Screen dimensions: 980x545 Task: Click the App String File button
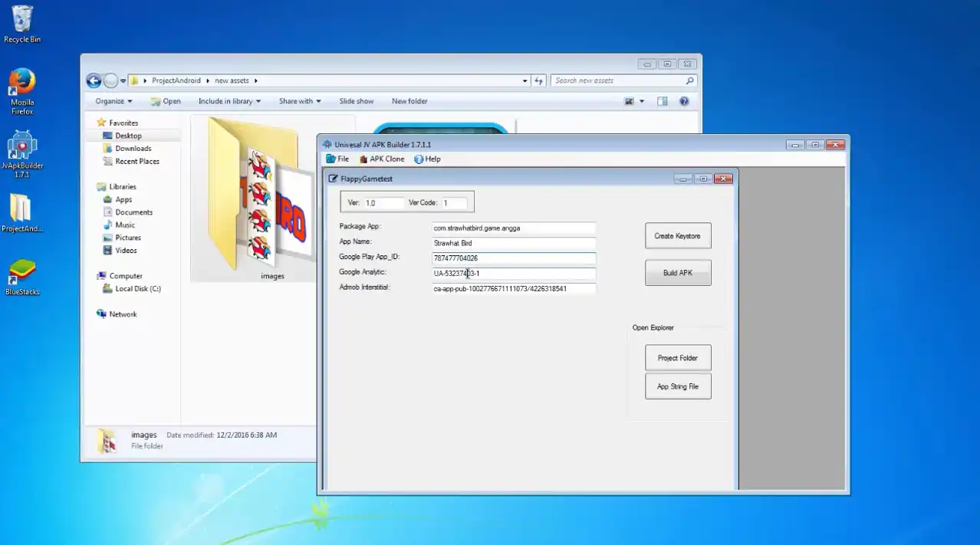pyautogui.click(x=678, y=386)
